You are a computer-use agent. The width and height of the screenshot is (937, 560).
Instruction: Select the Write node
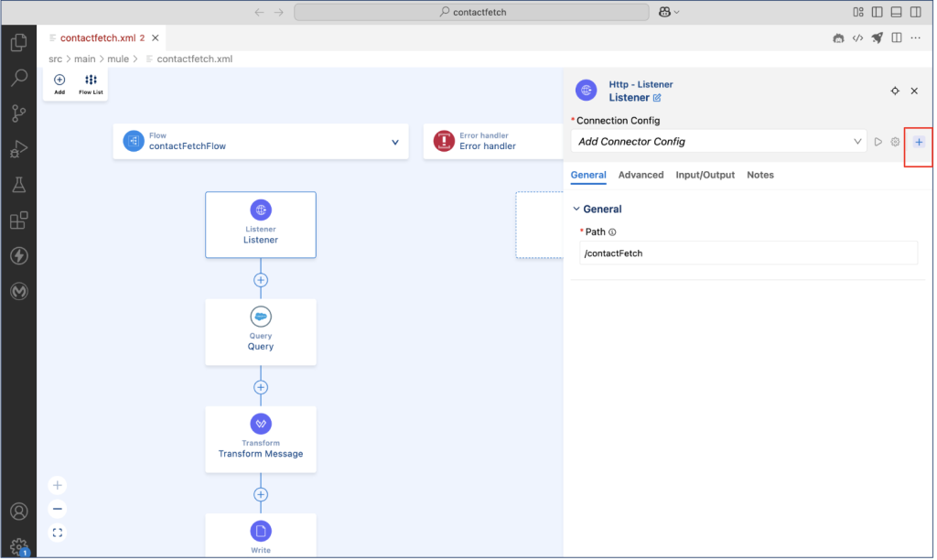[x=261, y=536]
